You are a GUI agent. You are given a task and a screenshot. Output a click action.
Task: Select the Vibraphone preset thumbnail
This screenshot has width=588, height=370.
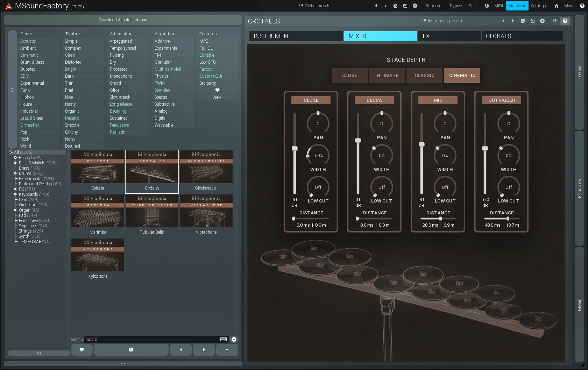point(206,215)
